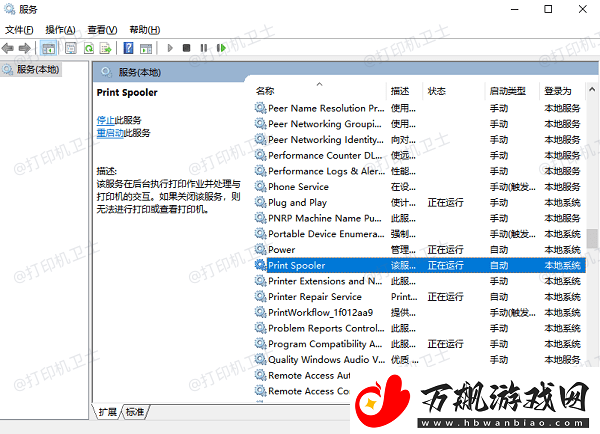The image size is (600, 434).
Task: Click the Start service play icon
Action: [170, 48]
